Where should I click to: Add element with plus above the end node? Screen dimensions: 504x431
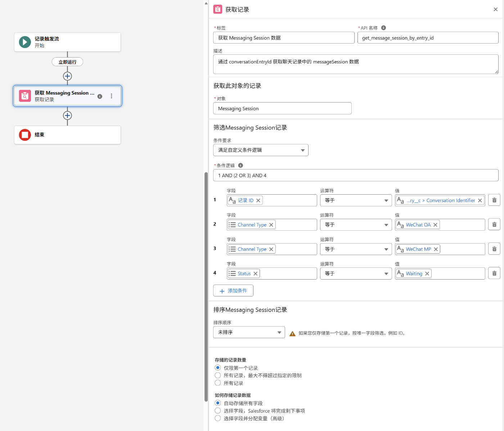pos(67,115)
